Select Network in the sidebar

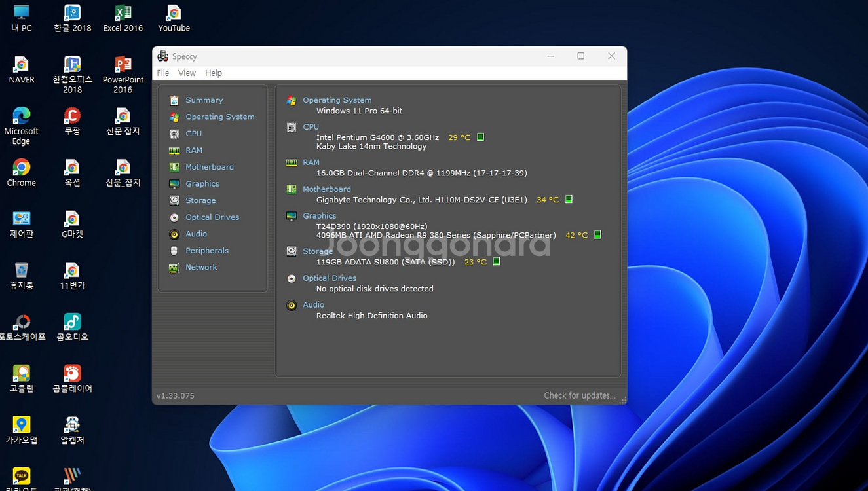[x=200, y=267]
